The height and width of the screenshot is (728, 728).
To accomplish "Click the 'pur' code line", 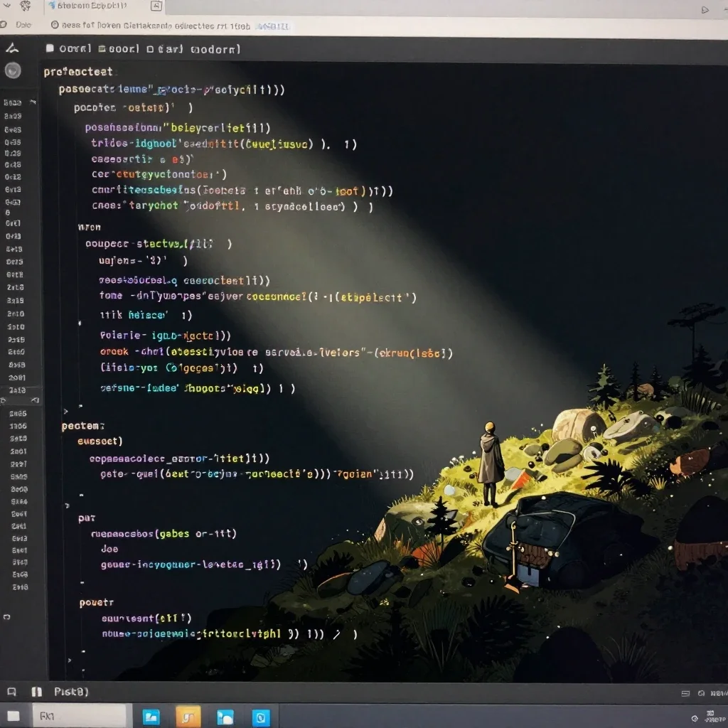I will coord(87,518).
